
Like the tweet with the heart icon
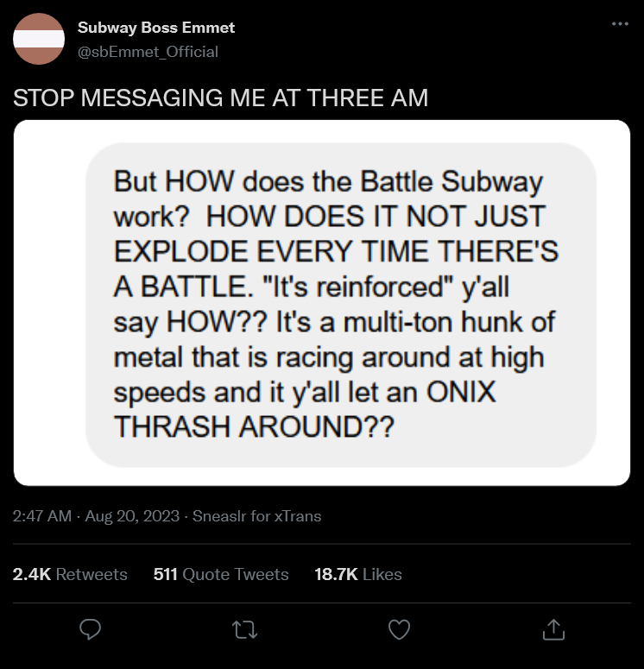pyautogui.click(x=399, y=631)
